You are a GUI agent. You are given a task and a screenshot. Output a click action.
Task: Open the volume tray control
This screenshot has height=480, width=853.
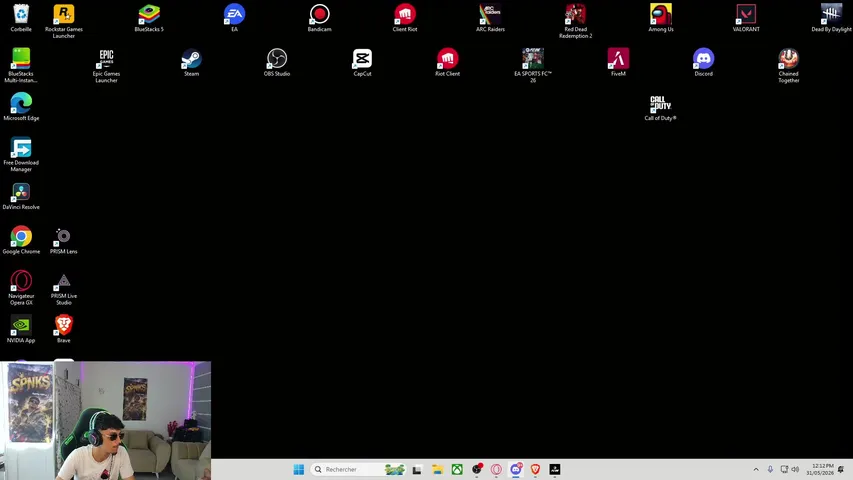[x=795, y=469]
